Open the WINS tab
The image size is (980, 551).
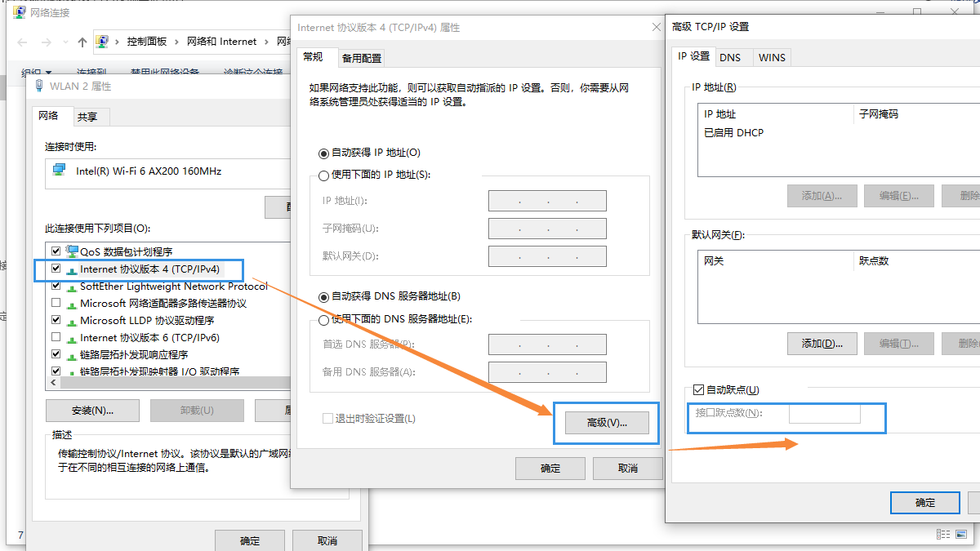(772, 57)
